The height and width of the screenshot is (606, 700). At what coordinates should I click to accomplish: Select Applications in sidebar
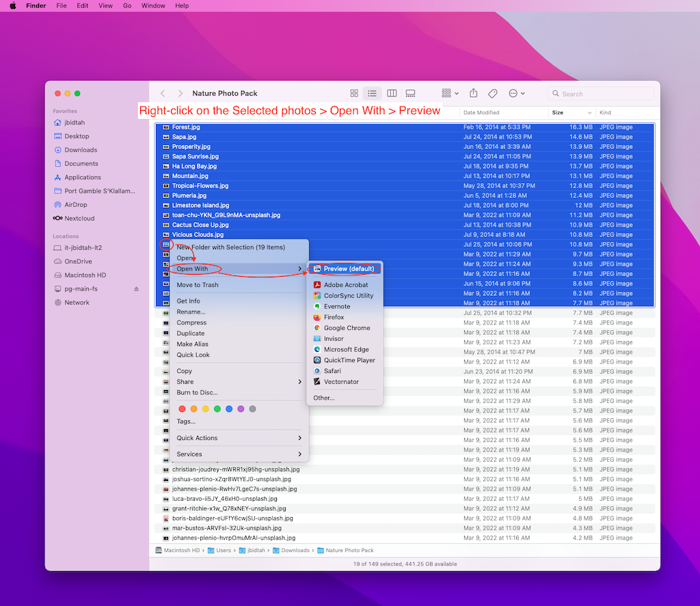pyautogui.click(x=77, y=177)
